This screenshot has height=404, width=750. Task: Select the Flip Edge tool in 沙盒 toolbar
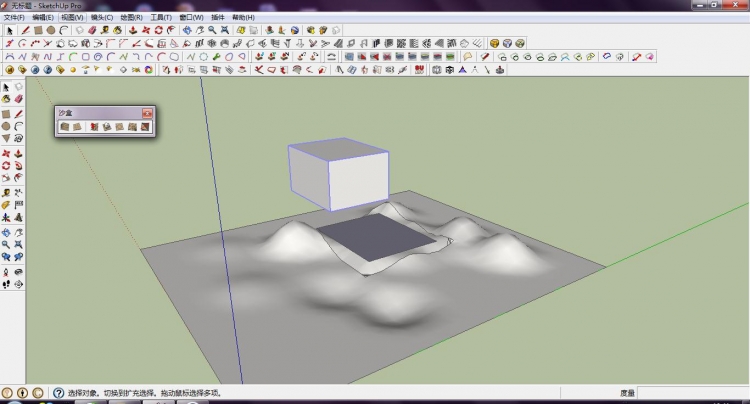click(x=145, y=127)
